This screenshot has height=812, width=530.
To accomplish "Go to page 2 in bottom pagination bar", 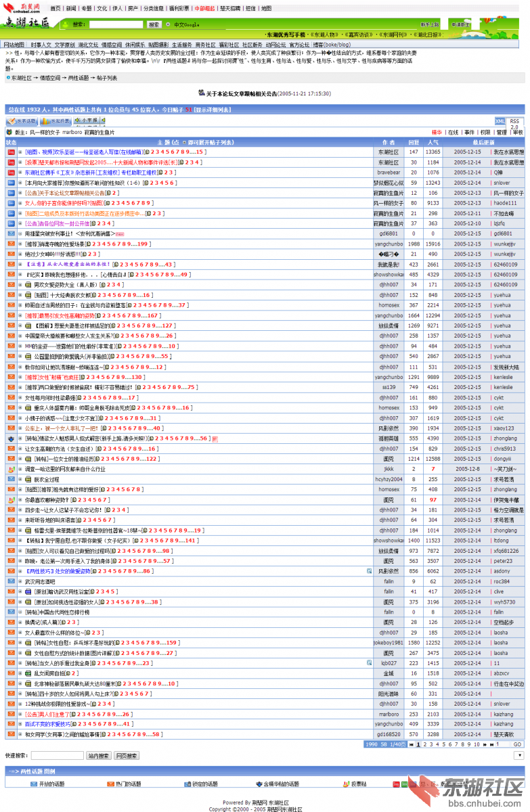I will (x=426, y=744).
